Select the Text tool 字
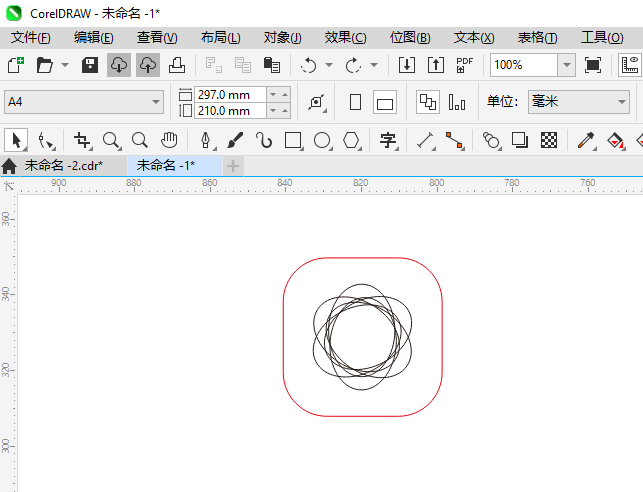The image size is (643, 492). pos(389,140)
